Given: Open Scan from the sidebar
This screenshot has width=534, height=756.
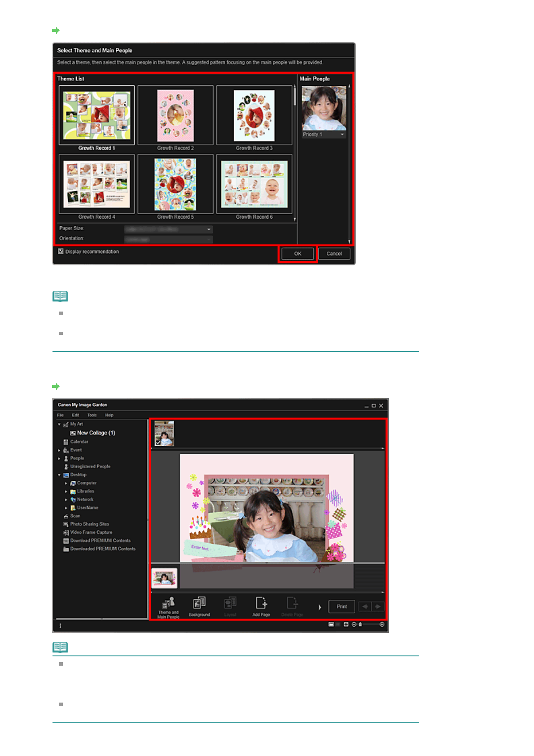Looking at the screenshot, I should (75, 516).
